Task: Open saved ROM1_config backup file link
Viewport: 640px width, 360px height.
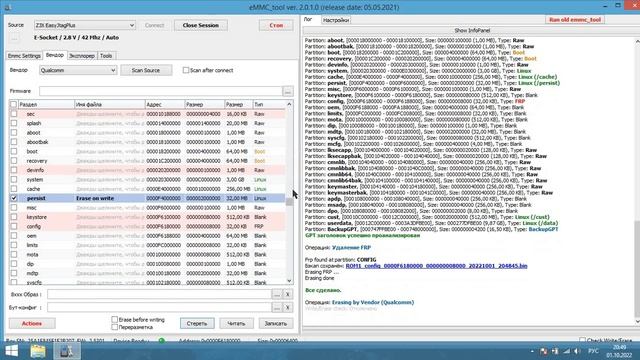Action: (x=436, y=266)
